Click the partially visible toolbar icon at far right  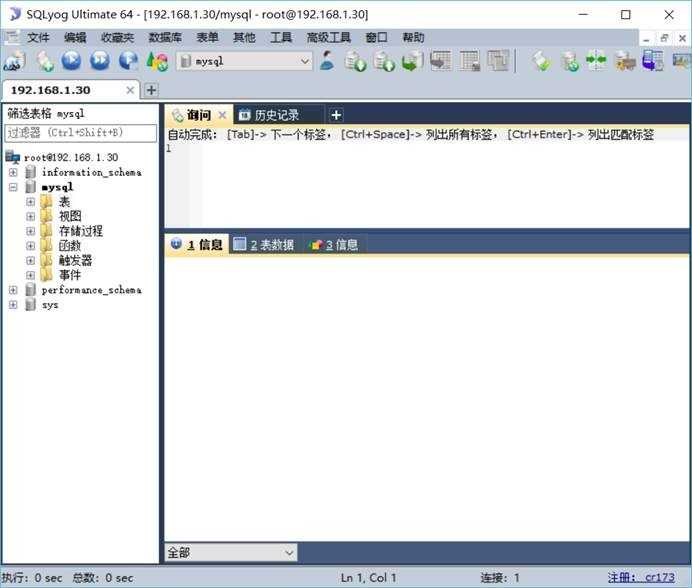[682, 61]
